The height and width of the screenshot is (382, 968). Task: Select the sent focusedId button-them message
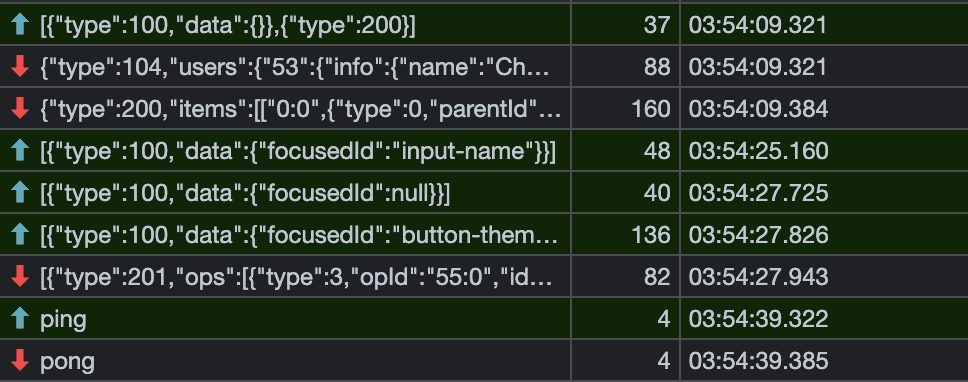coord(484,235)
